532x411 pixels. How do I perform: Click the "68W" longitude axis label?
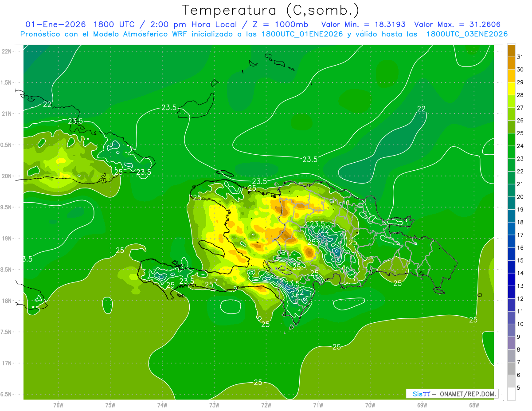(474, 405)
